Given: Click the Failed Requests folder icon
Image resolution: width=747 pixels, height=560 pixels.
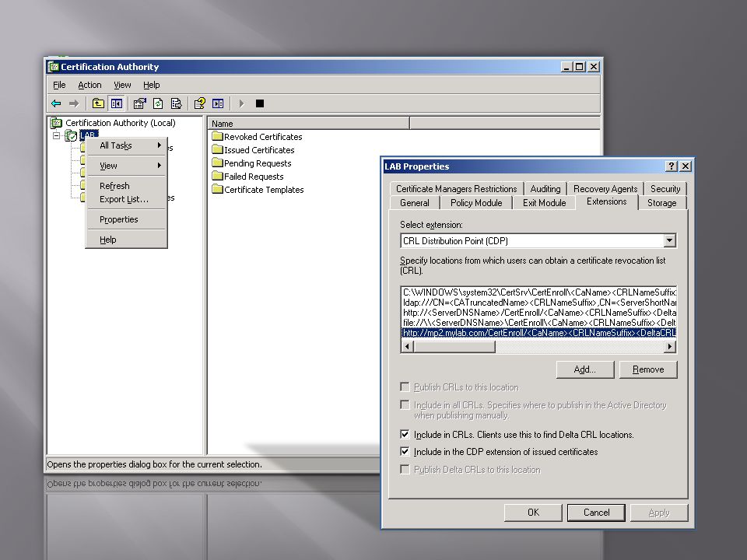Looking at the screenshot, I should 218,177.
